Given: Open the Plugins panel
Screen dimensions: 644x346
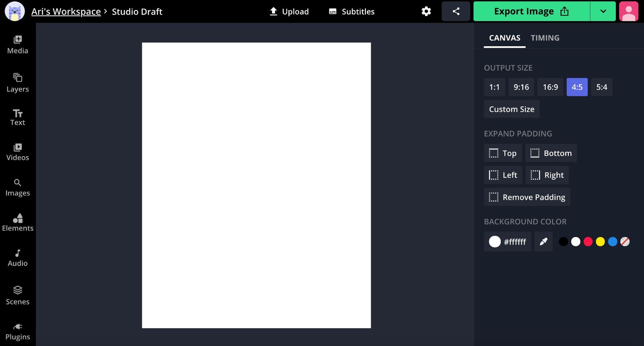Looking at the screenshot, I should [x=18, y=332].
